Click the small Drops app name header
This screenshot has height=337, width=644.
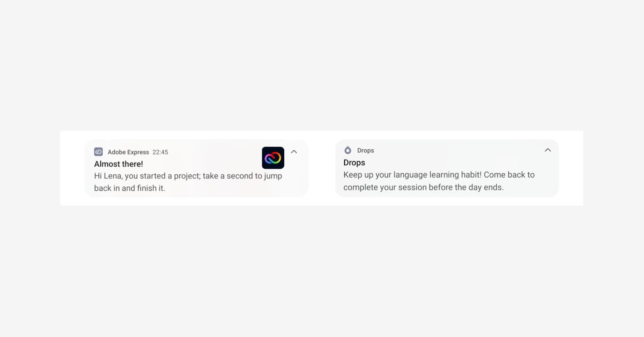point(365,151)
